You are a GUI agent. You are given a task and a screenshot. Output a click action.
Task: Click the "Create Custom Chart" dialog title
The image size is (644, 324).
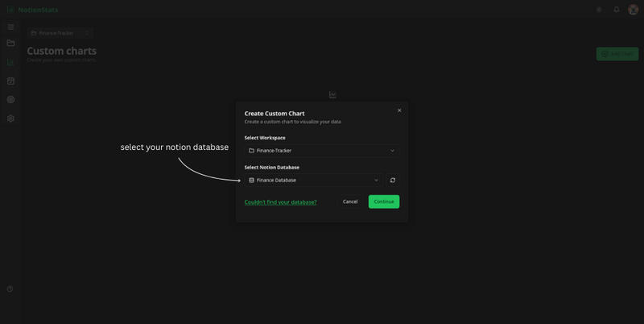point(275,114)
